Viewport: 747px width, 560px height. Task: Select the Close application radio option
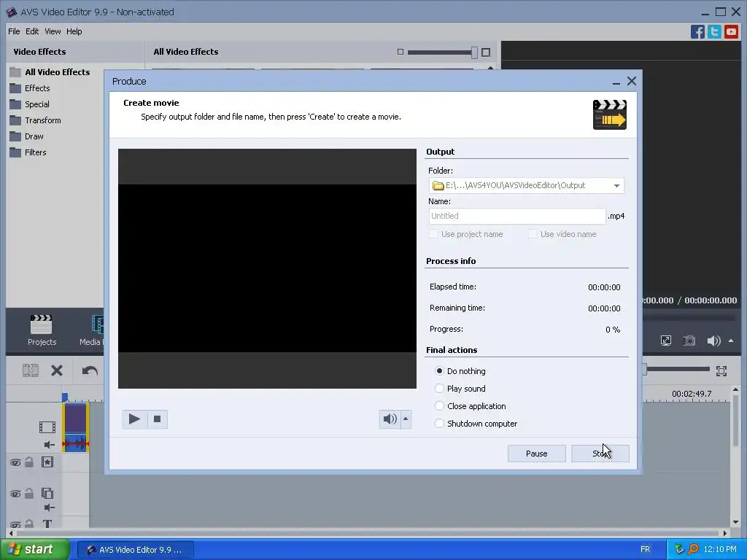pyautogui.click(x=439, y=405)
